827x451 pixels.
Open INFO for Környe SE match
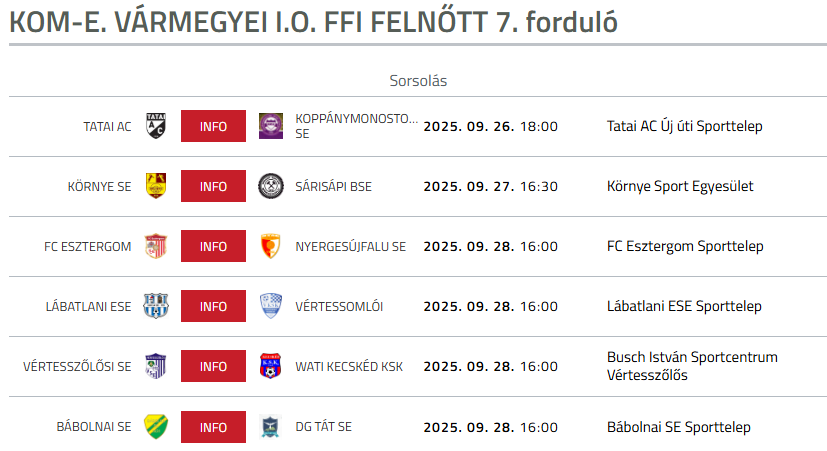213,186
